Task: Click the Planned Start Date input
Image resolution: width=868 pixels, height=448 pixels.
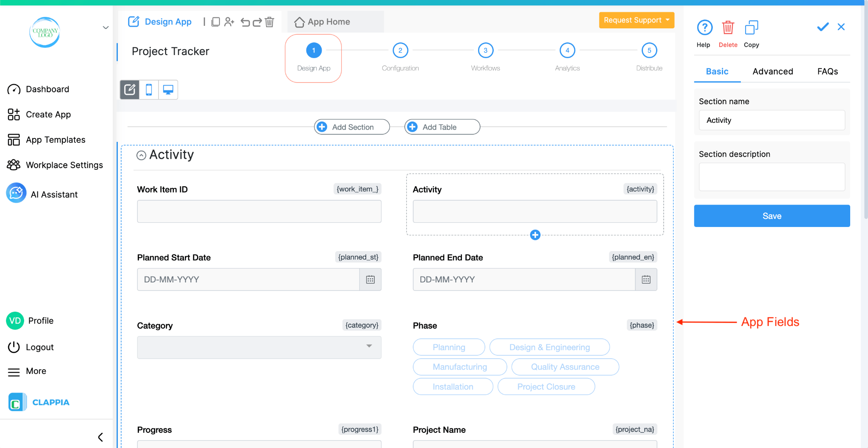Action: click(248, 279)
